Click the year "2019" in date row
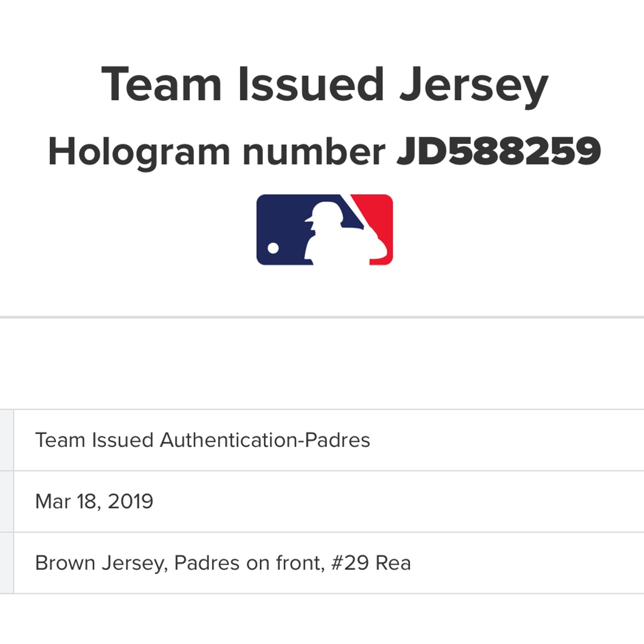644x644 pixels. pos(130,502)
